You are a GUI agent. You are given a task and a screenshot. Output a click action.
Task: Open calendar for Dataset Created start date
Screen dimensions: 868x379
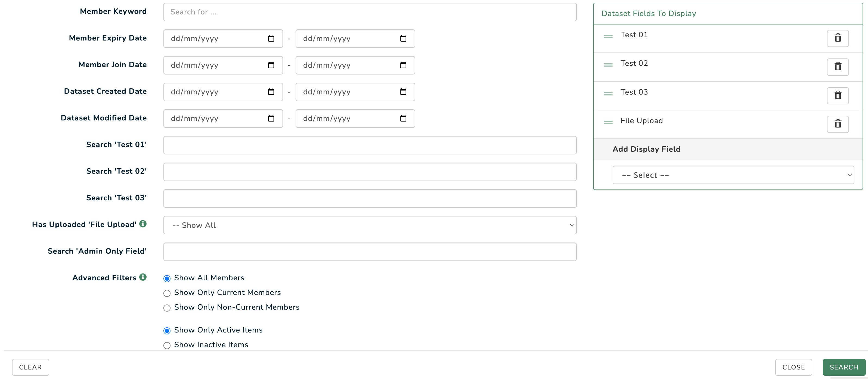(x=271, y=92)
